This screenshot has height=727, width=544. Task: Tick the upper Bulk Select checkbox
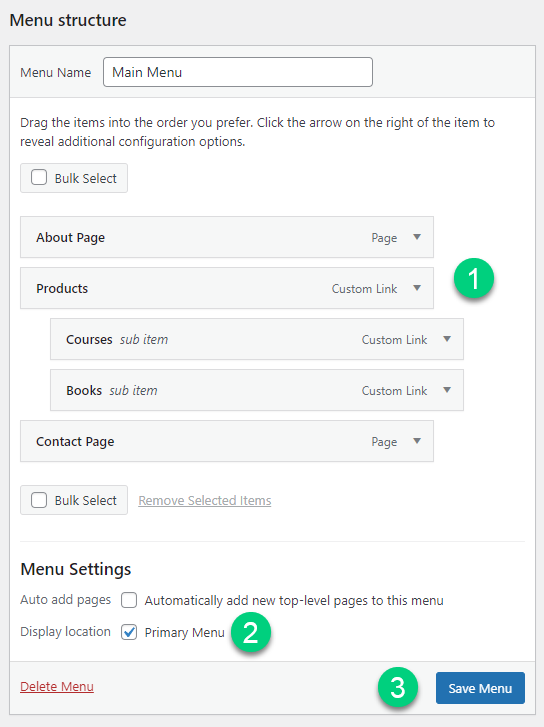[x=39, y=177]
